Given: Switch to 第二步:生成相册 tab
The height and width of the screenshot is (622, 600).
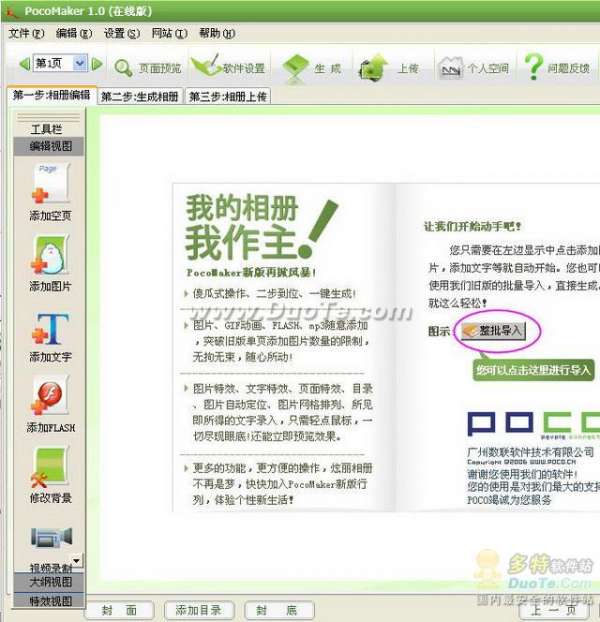Looking at the screenshot, I should click(140, 96).
